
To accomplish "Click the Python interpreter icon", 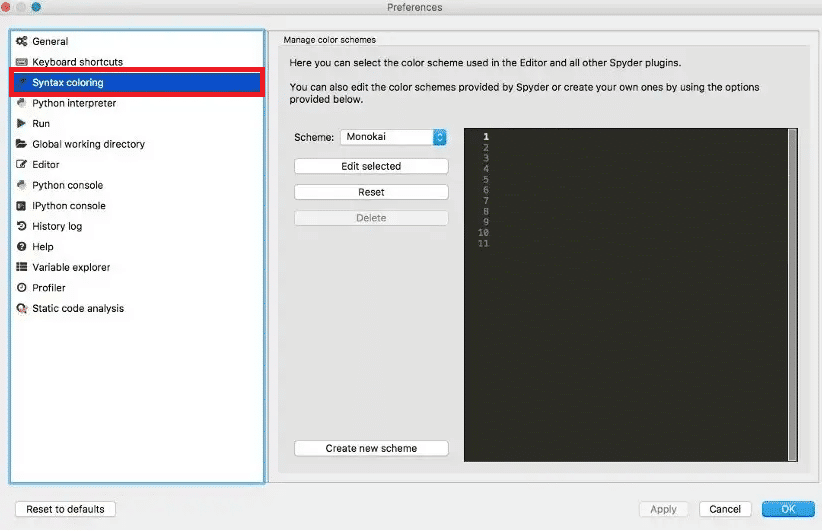I will click(x=21, y=103).
